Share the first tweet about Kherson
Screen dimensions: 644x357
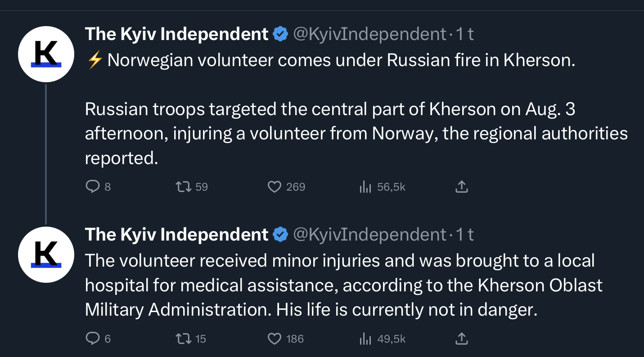(462, 187)
